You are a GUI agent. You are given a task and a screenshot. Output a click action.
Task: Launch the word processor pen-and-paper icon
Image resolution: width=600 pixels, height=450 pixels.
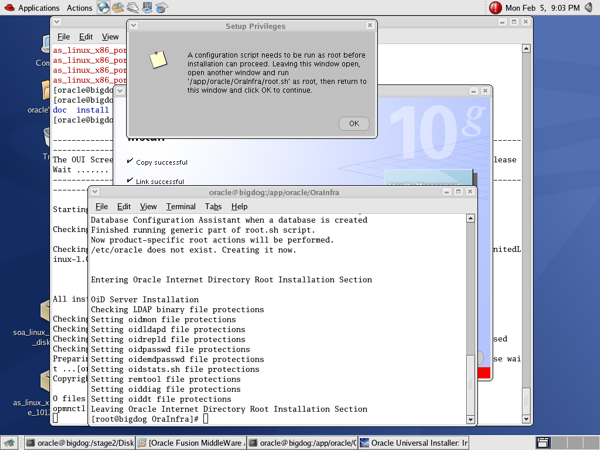click(133, 7)
